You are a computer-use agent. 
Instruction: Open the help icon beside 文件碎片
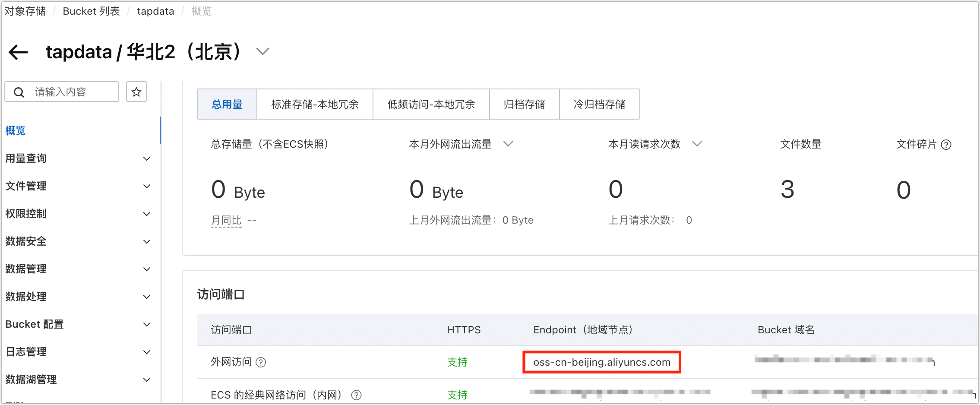point(946,144)
